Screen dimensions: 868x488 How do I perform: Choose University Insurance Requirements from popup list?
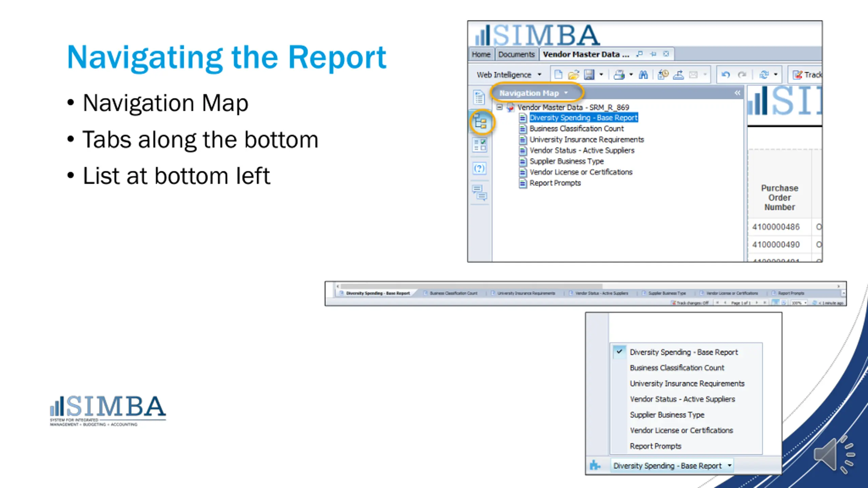(687, 384)
